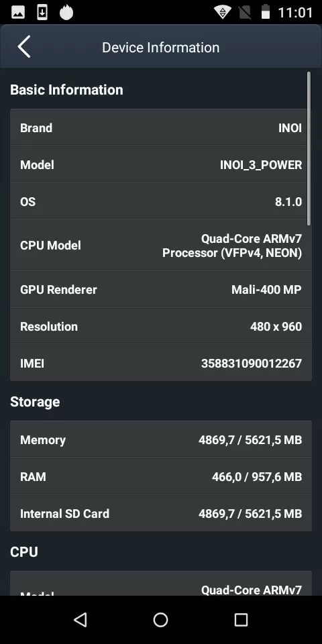Tap the IMEI number row
Viewport: 322px width, 644px height.
[x=161, y=363]
